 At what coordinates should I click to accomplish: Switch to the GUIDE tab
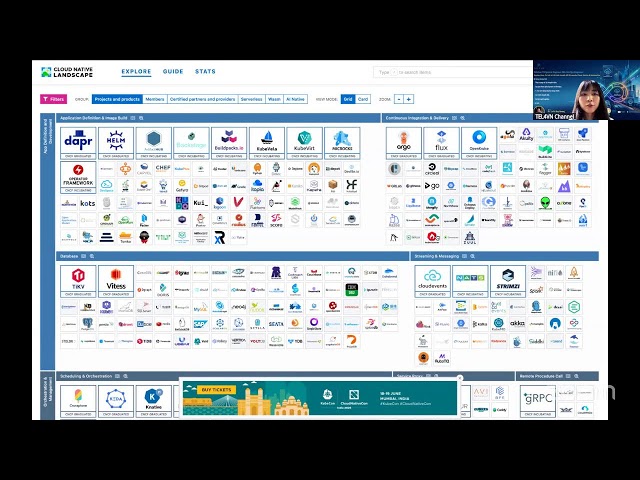click(x=173, y=71)
